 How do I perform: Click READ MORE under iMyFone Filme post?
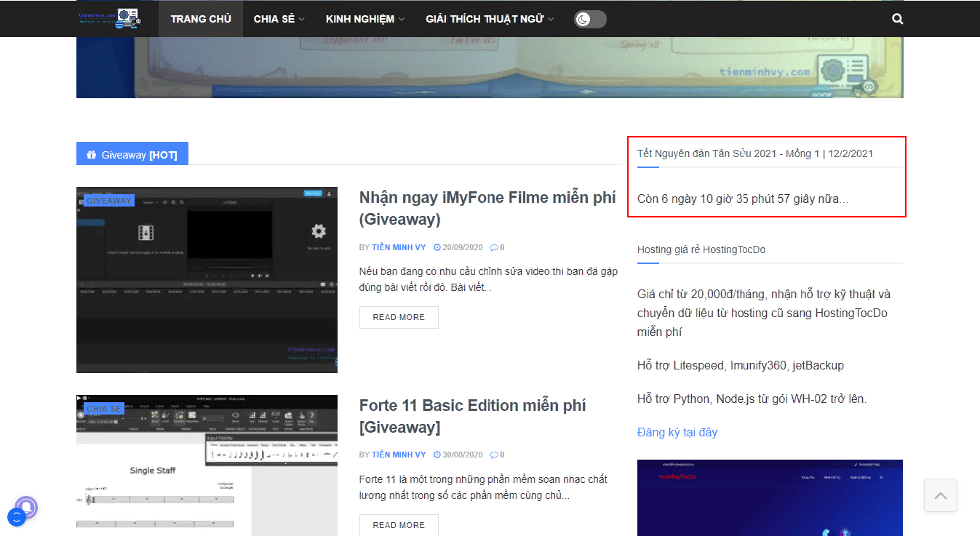click(x=399, y=317)
